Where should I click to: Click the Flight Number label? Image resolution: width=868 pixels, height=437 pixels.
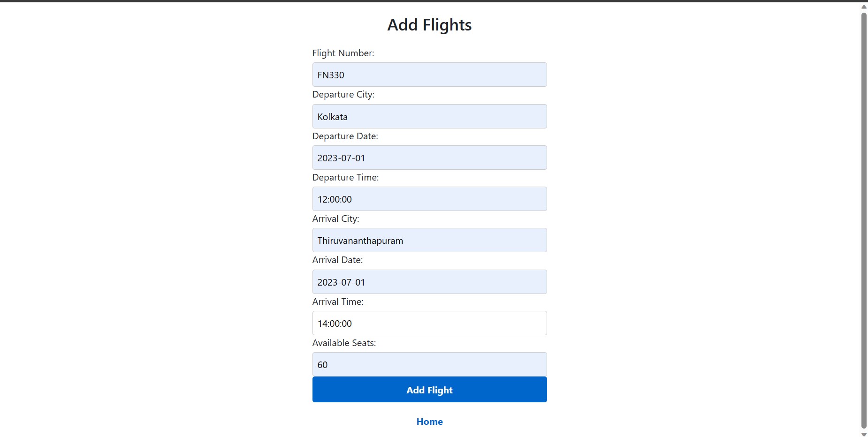click(343, 53)
